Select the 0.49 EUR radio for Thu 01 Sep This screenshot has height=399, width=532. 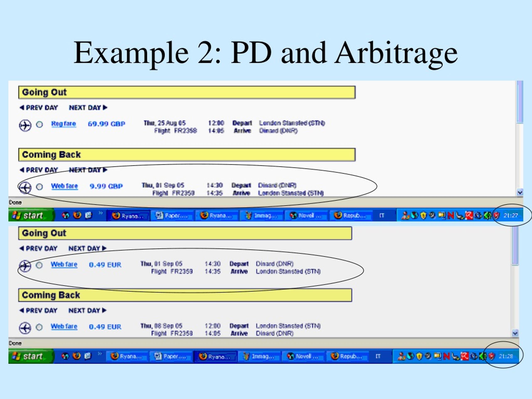[39, 265]
